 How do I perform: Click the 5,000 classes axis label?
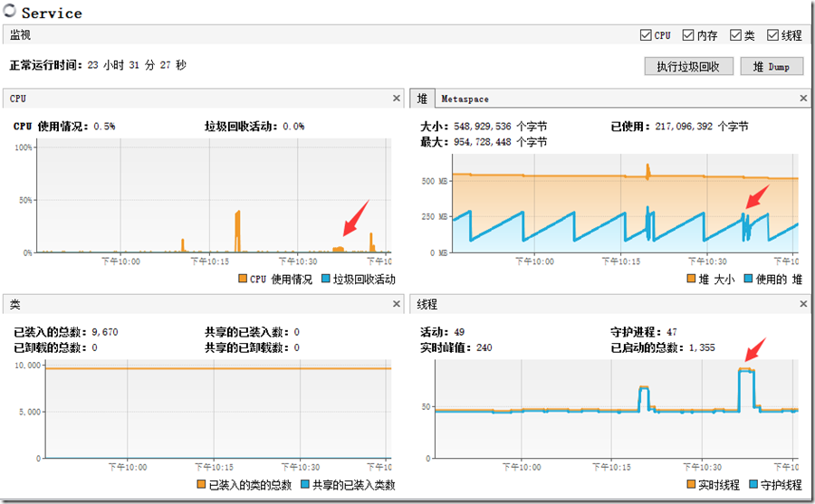point(30,412)
